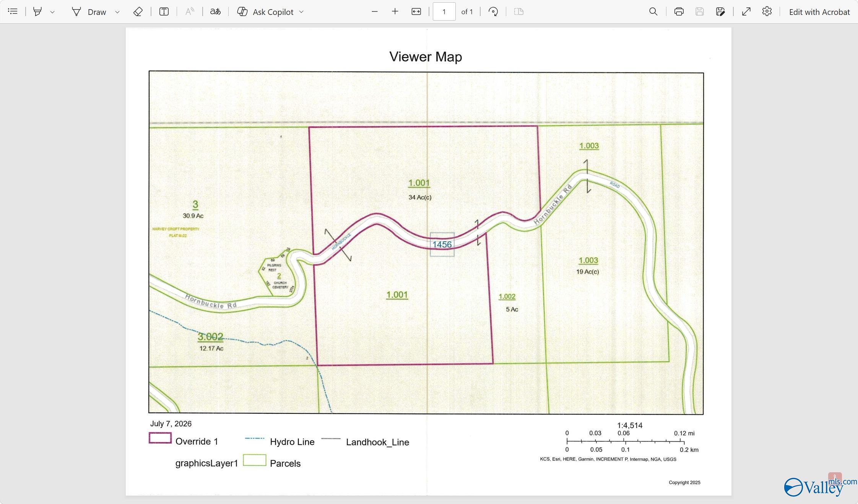Click the Override 1 legend swatch
The image size is (858, 504).
click(160, 438)
